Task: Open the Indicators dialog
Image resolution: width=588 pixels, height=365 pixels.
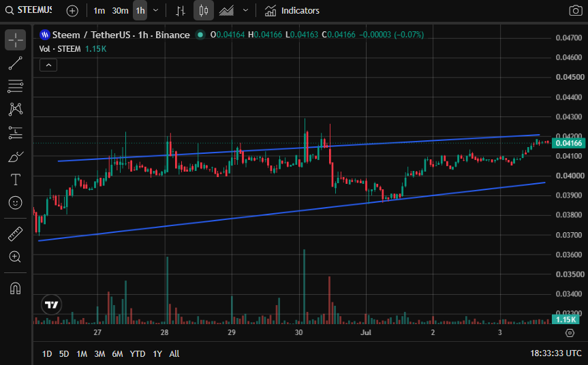Action: click(x=292, y=10)
